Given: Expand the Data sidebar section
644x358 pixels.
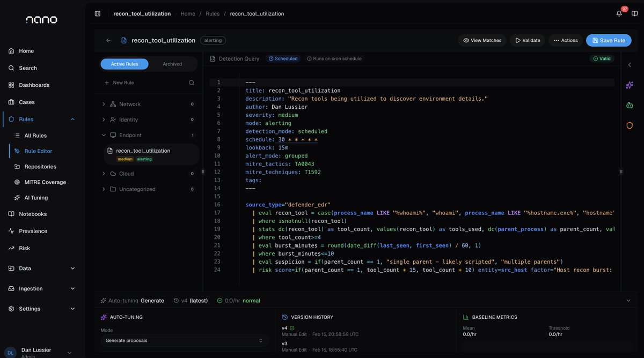Looking at the screenshot, I should tap(72, 268).
